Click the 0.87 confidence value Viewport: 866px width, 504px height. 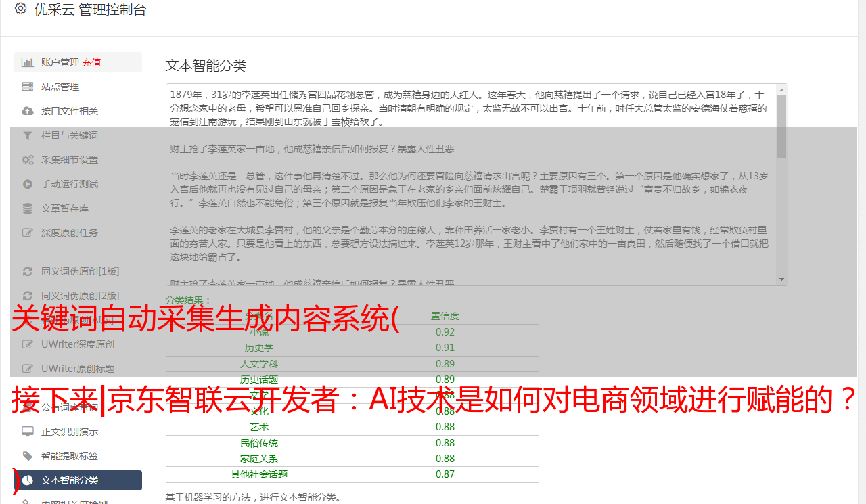pyautogui.click(x=445, y=474)
